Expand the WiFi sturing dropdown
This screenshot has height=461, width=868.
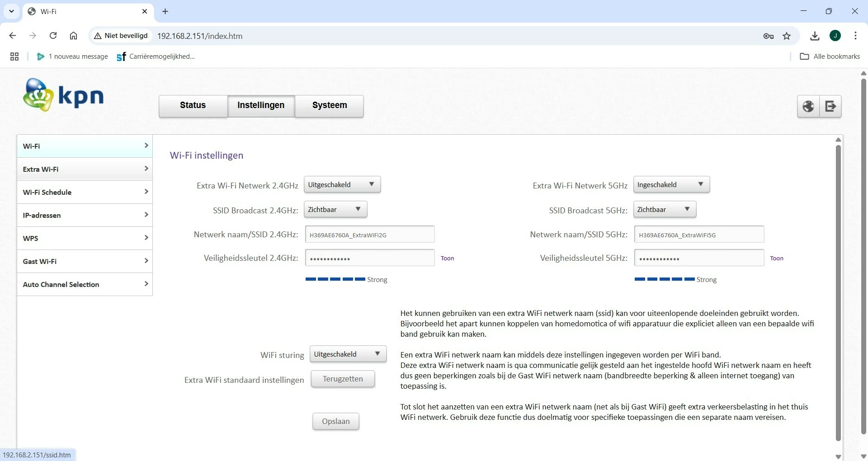(x=348, y=354)
